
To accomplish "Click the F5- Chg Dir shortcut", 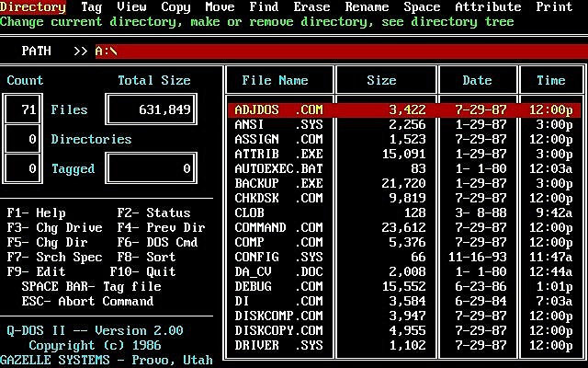I will pos(47,242).
